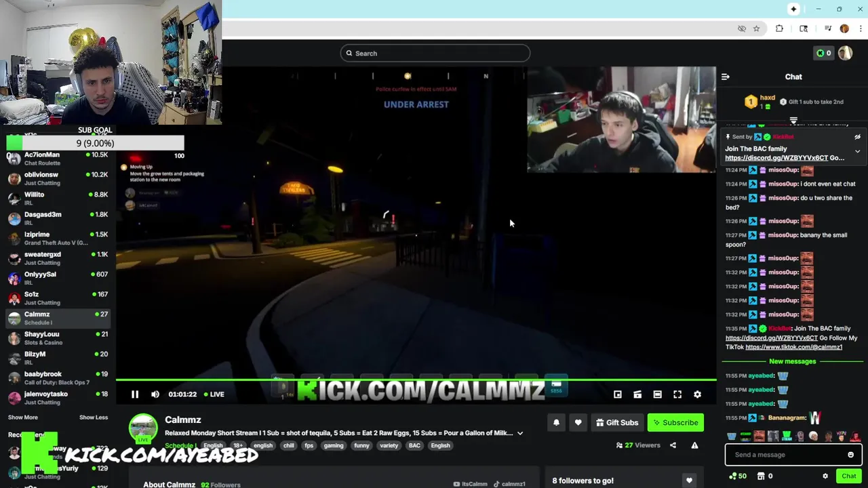The height and width of the screenshot is (488, 868).
Task: Share the stream via share icon
Action: [x=673, y=445]
